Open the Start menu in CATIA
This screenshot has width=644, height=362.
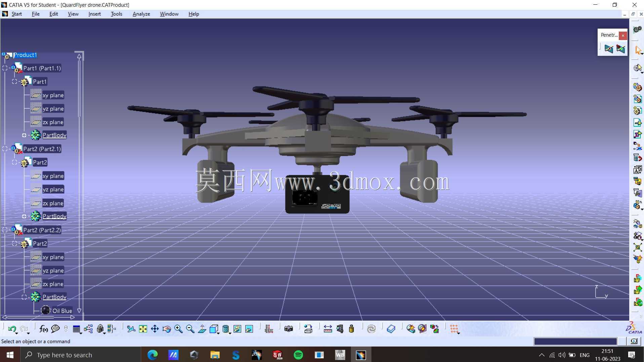coord(16,14)
